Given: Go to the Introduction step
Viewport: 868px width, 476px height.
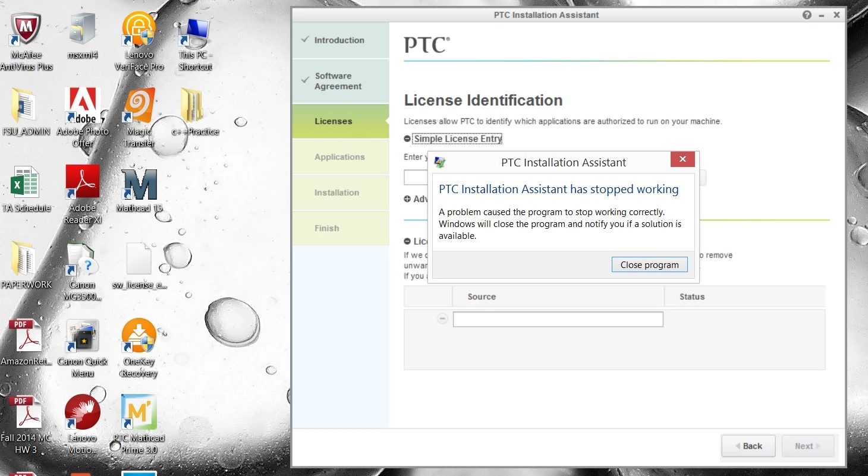Looking at the screenshot, I should tap(341, 40).
